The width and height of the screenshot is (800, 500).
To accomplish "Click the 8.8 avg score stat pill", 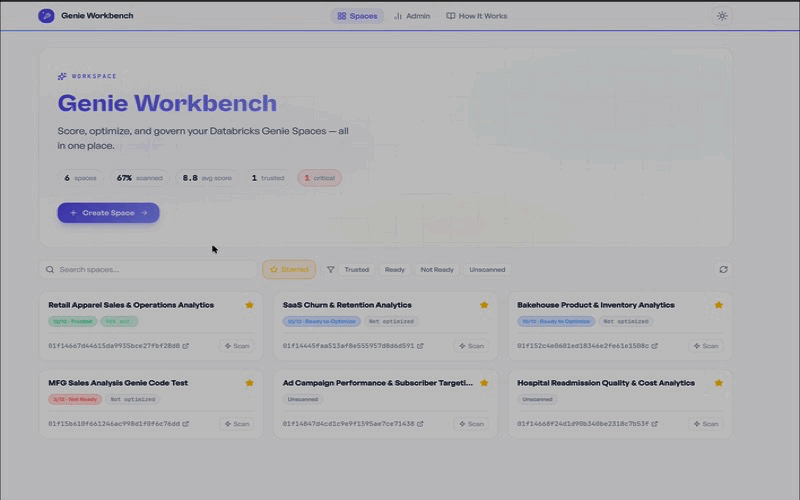I will [207, 178].
